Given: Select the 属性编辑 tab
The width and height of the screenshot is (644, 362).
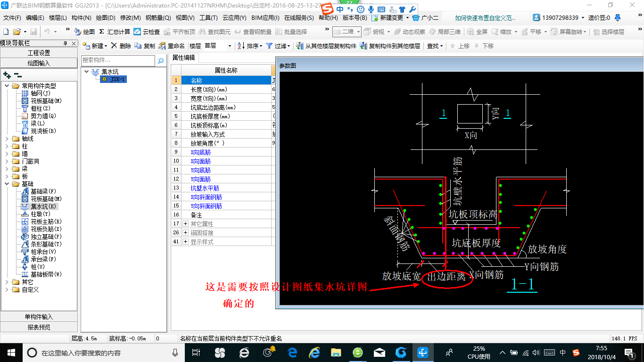Looking at the screenshot, I should pos(183,58).
